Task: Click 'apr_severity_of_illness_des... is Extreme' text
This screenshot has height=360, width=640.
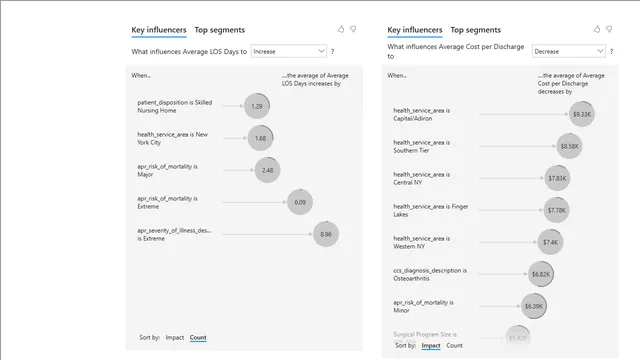Action: coord(174,234)
